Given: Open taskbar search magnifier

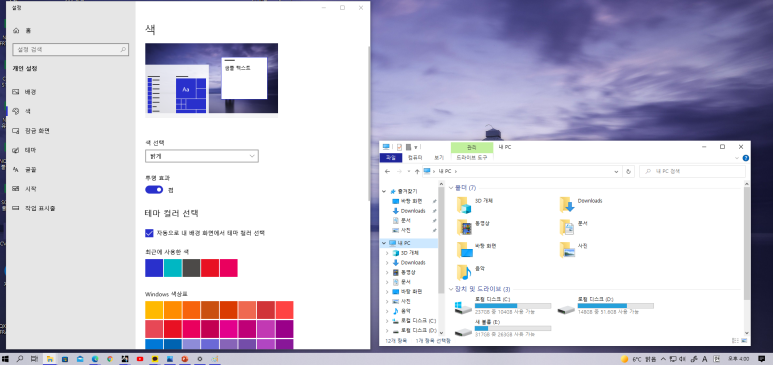Looking at the screenshot, I should pos(20,359).
